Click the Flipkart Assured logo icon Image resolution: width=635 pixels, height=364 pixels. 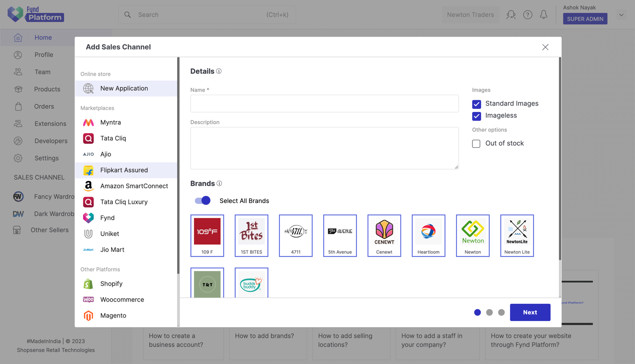coord(89,170)
